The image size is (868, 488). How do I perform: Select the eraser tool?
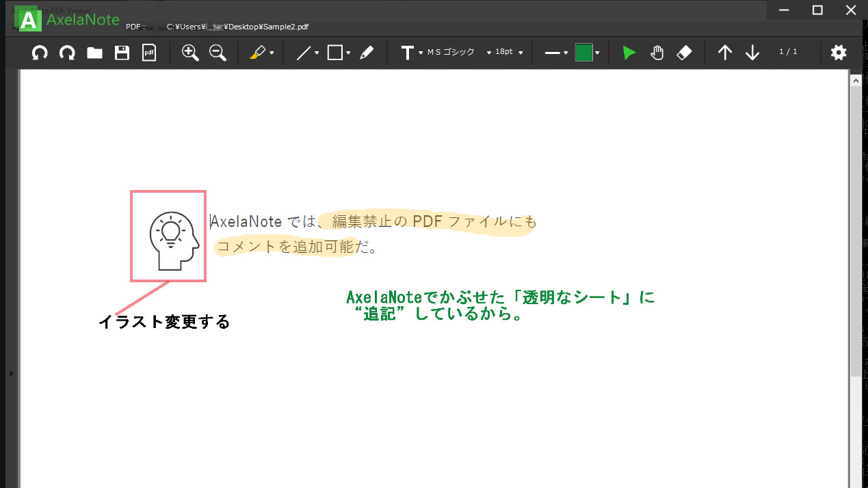(x=684, y=53)
